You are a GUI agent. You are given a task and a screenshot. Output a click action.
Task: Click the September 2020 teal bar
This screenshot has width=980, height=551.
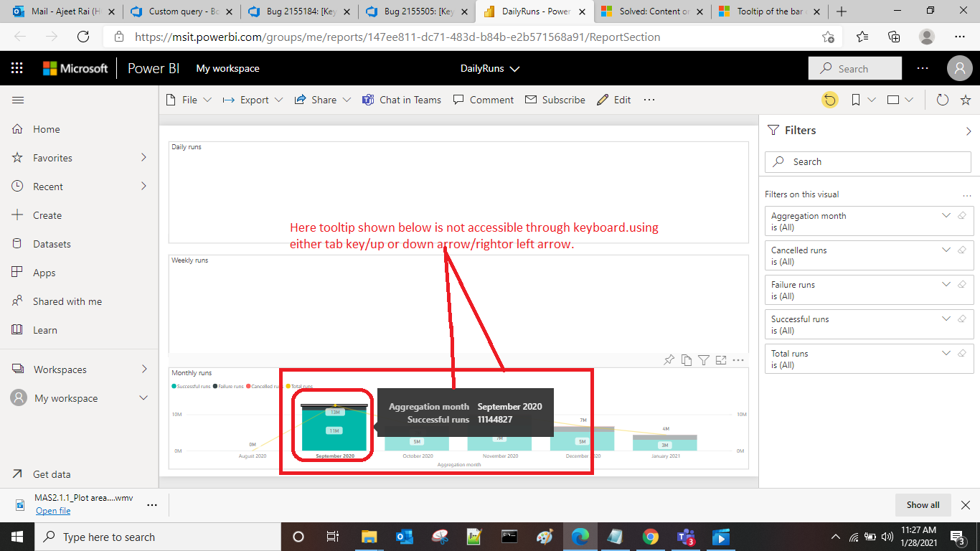[334, 429]
